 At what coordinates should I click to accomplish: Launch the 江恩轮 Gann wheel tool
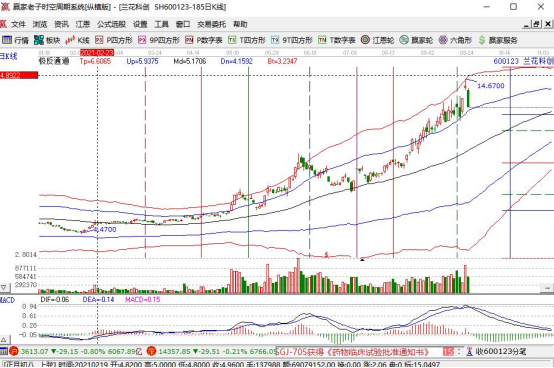[x=377, y=40]
